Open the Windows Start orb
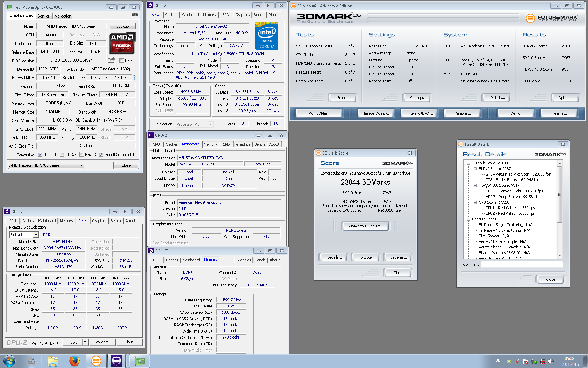588x368 pixels. pos(9,361)
